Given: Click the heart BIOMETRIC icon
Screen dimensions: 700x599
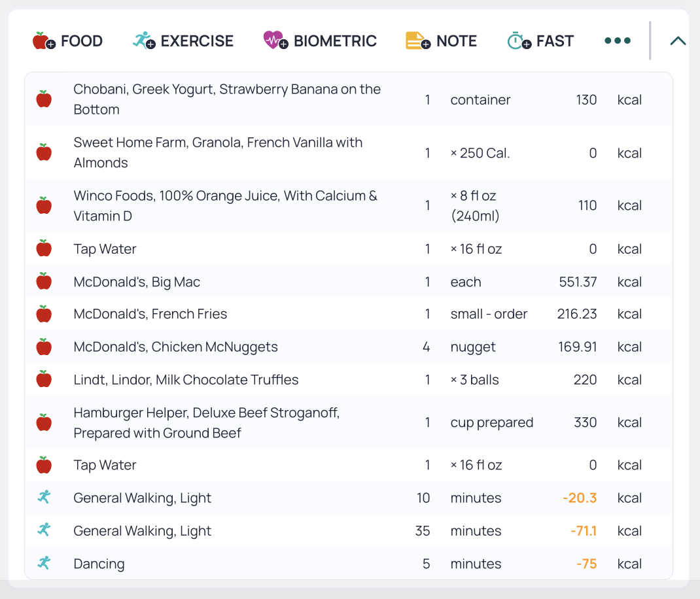Looking at the screenshot, I should 273,40.
